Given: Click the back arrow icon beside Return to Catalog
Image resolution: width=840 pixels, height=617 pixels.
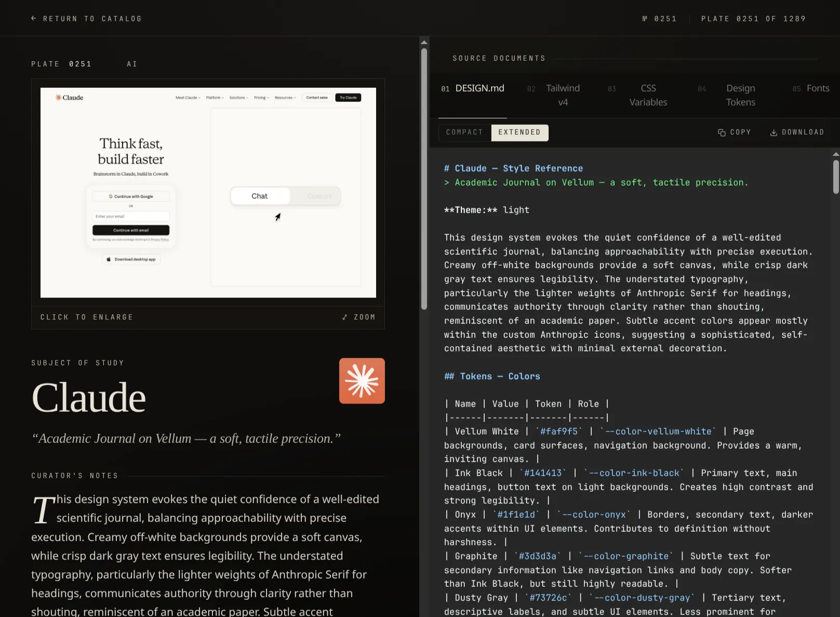Looking at the screenshot, I should [34, 19].
